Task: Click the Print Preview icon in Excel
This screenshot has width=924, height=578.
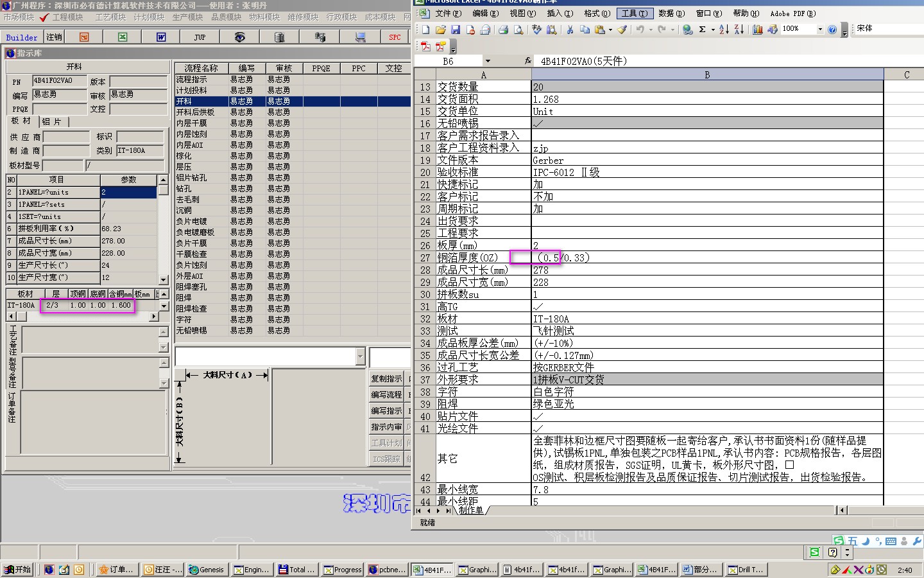Action: coord(518,30)
